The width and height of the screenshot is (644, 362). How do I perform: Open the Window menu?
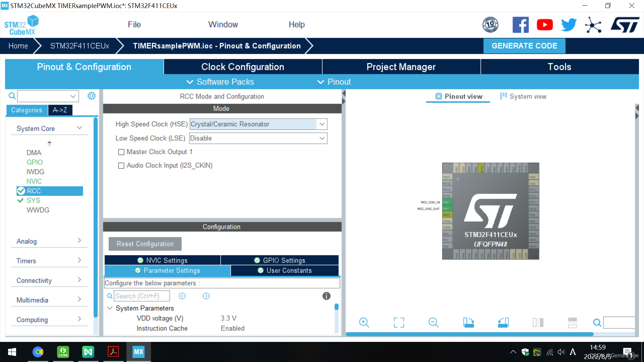[x=223, y=24]
